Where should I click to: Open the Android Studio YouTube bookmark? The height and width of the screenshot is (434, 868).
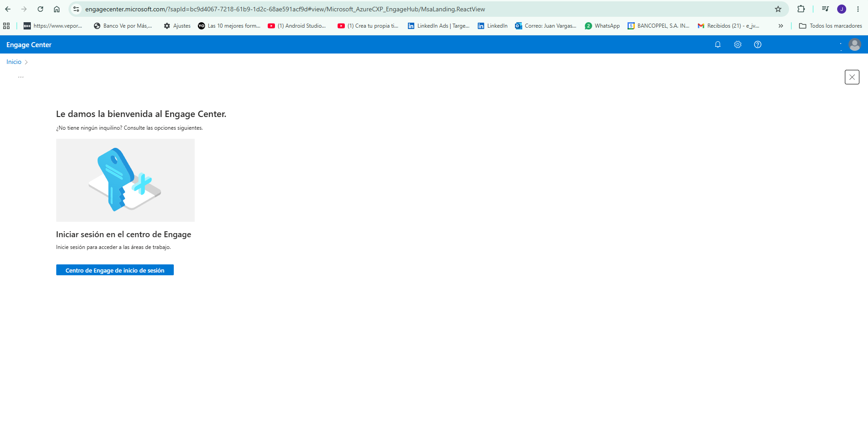click(x=297, y=26)
